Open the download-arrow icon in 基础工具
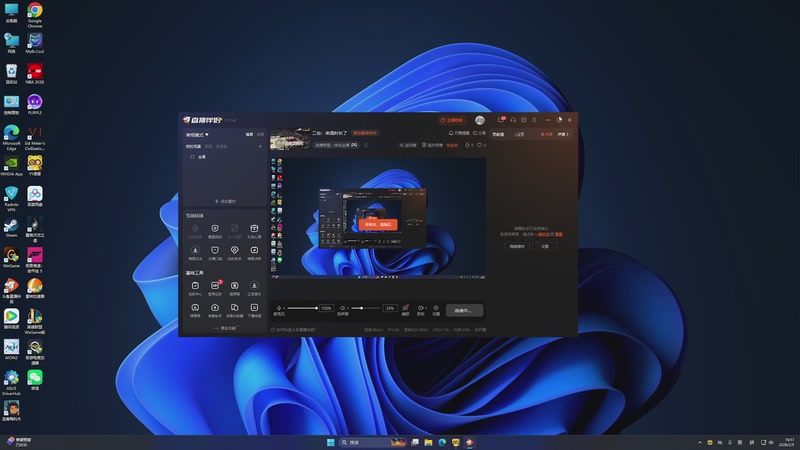Viewport: 800px width, 450px height. pyautogui.click(x=254, y=286)
